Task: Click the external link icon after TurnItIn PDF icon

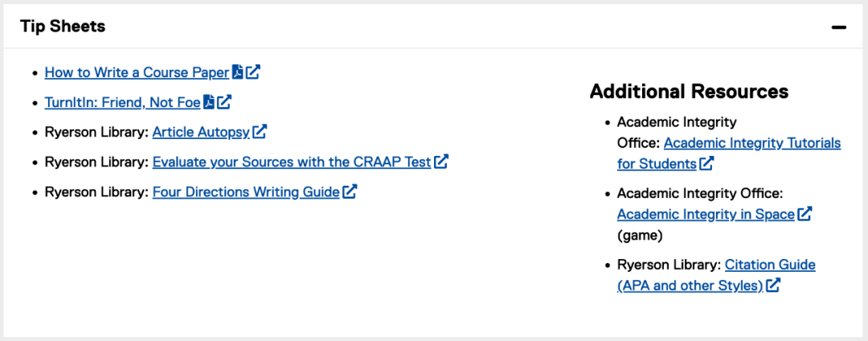Action: coord(224,102)
